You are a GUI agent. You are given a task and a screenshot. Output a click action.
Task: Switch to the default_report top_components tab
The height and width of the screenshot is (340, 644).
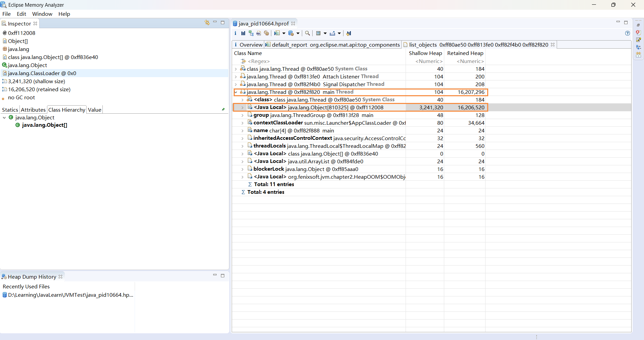pyautogui.click(x=333, y=45)
